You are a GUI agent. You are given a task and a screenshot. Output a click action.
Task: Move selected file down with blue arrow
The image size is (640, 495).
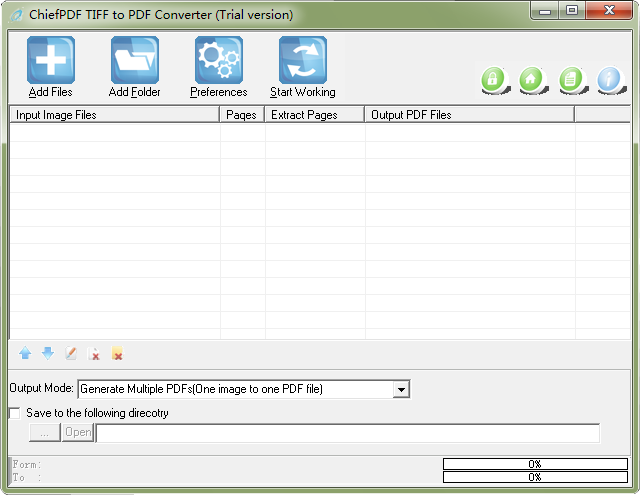tap(48, 353)
